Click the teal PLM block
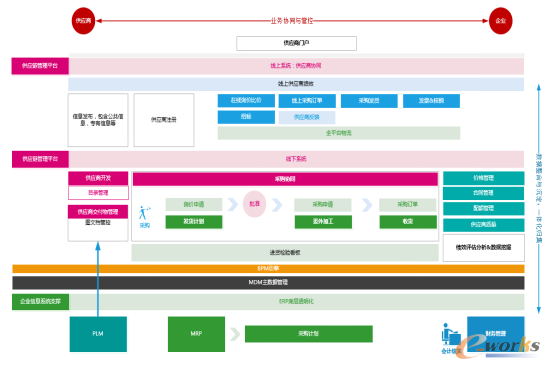The image size is (550, 369). 98,334
